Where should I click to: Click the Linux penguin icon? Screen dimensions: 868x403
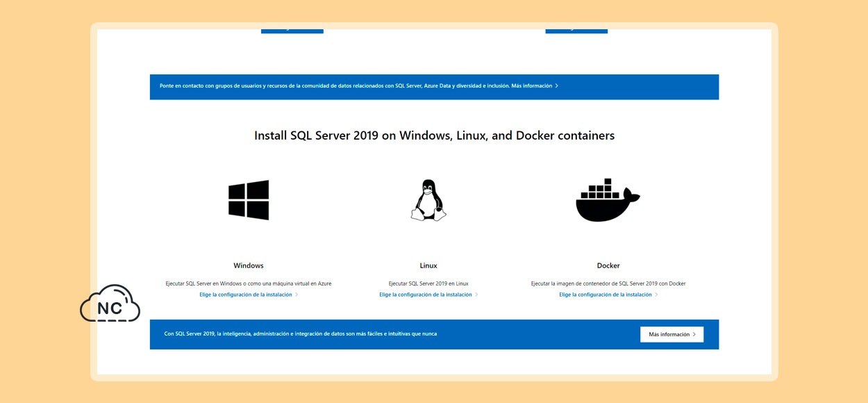tap(428, 200)
